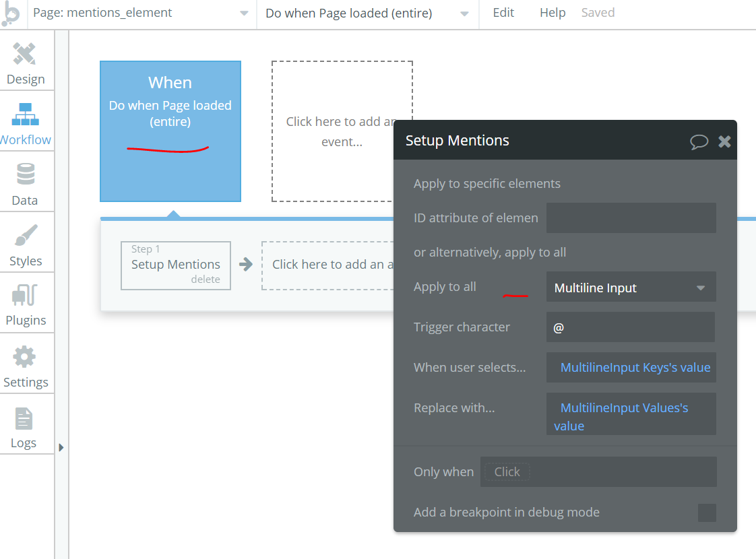Open the 'Do when Page loaded' event dropdown
Screen dimensions: 756x559
click(x=367, y=12)
